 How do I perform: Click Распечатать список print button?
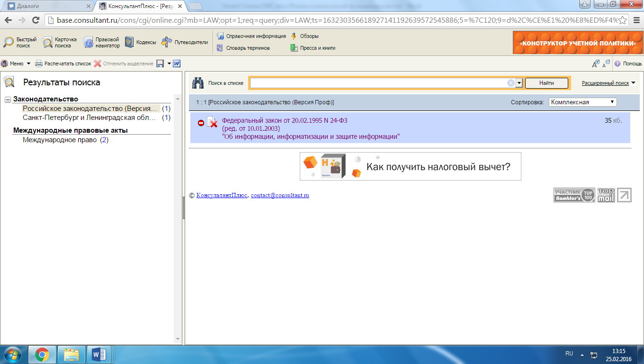click(63, 64)
